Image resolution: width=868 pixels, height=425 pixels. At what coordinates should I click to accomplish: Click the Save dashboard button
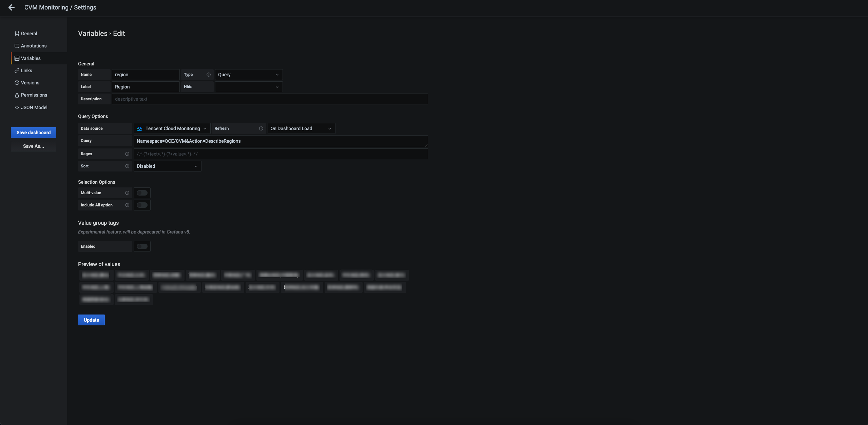click(x=34, y=133)
